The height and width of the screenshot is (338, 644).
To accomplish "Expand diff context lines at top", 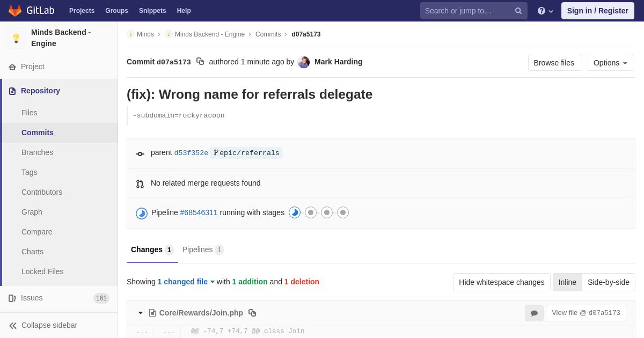I will click(142, 332).
